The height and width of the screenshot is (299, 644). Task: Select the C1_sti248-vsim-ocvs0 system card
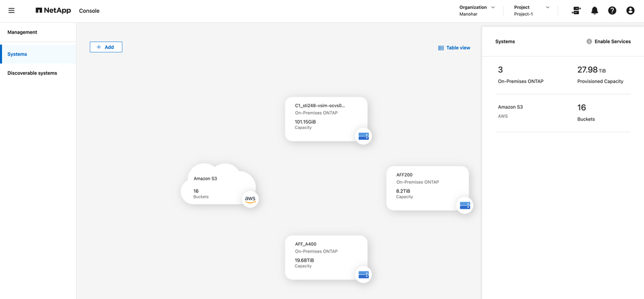326,119
